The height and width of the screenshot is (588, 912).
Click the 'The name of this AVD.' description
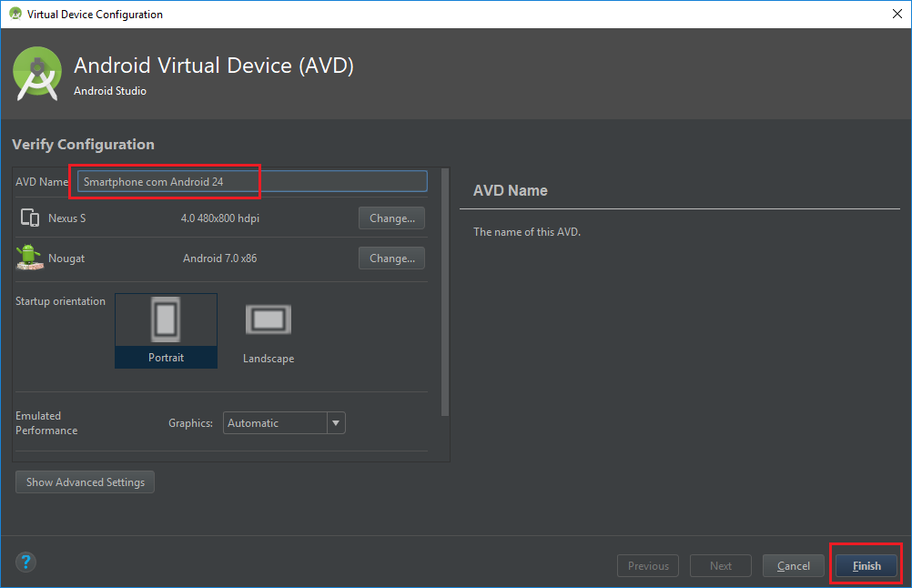point(527,231)
